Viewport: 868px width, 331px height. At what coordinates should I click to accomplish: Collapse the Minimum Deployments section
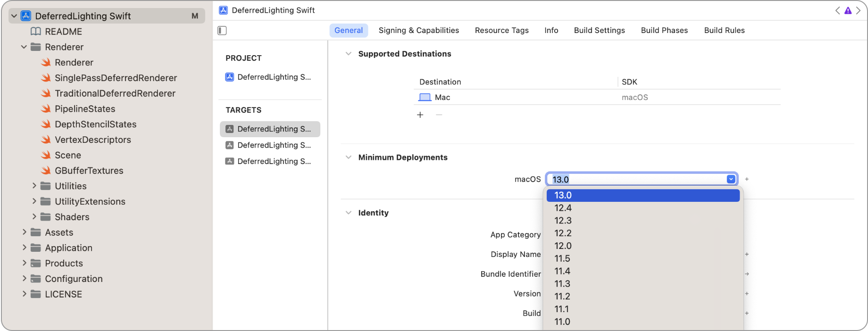pyautogui.click(x=349, y=157)
